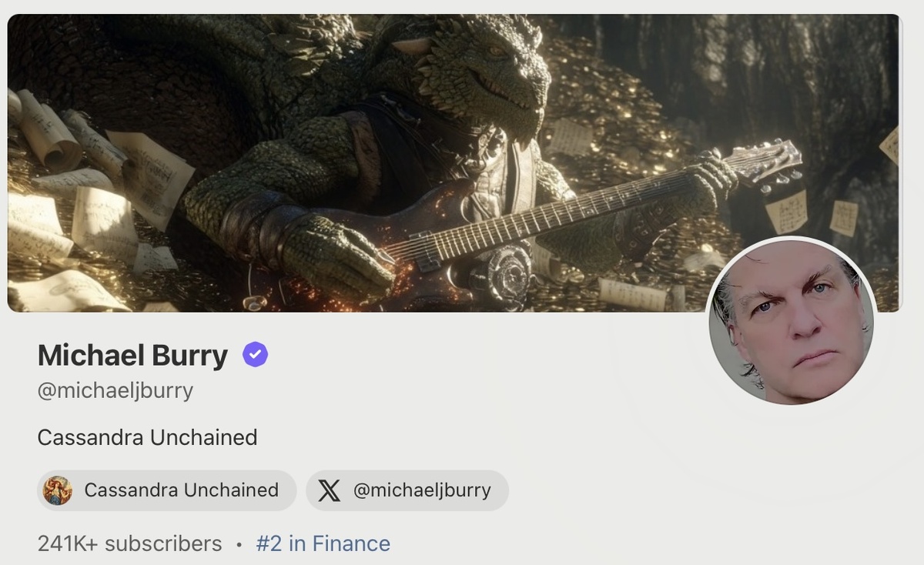924x565 pixels.
Task: Open Michael Burry's circular profile photo
Action: coord(791,321)
